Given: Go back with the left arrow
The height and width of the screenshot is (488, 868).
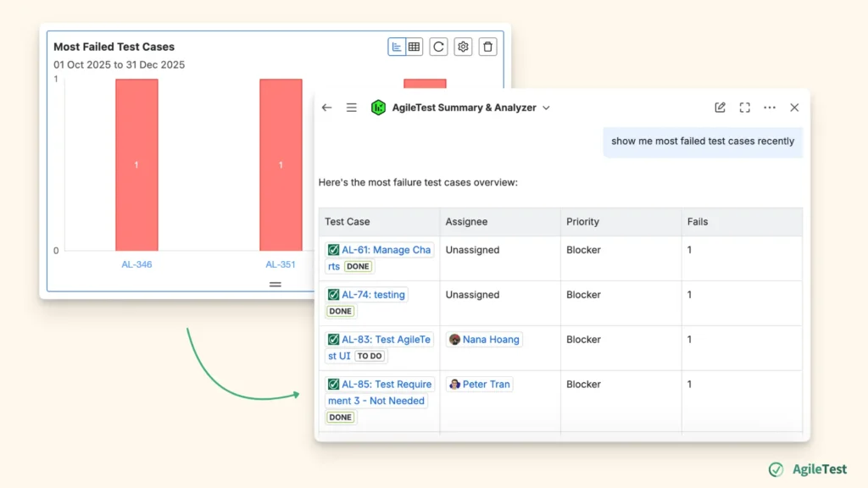Looking at the screenshot, I should pos(326,108).
